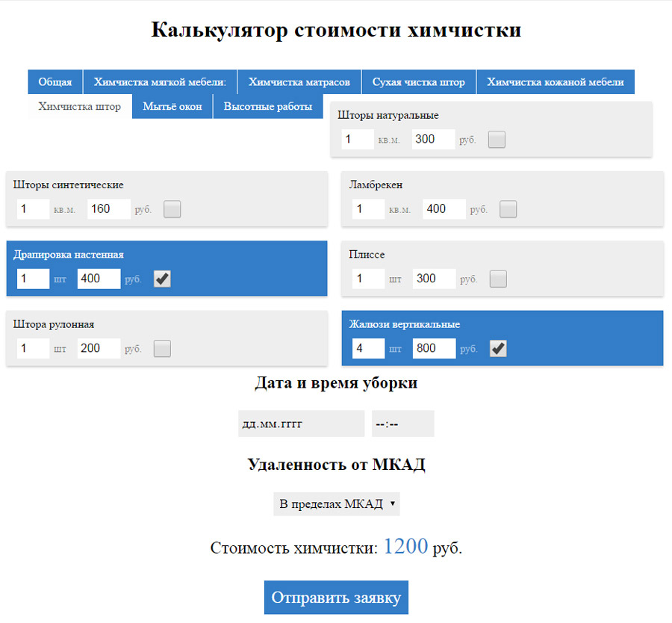Click the time input field

402,424
